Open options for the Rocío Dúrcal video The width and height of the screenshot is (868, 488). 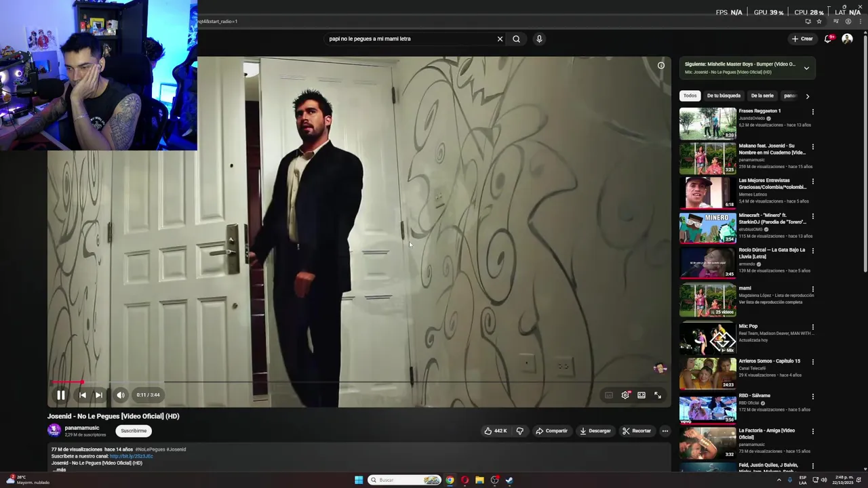pos(812,251)
